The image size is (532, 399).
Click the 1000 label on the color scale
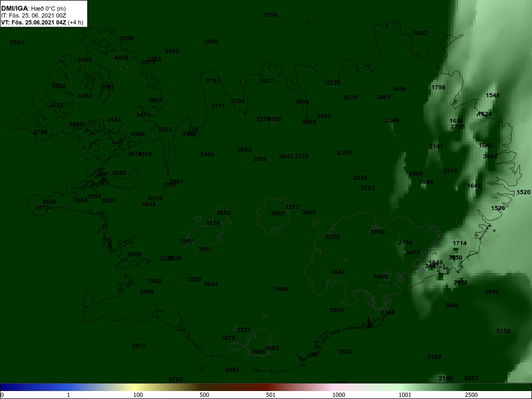coord(338,395)
